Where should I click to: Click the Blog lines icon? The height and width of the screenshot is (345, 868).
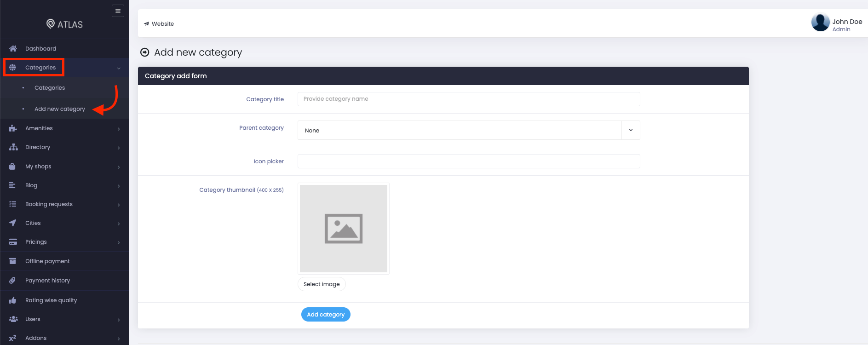click(x=12, y=185)
